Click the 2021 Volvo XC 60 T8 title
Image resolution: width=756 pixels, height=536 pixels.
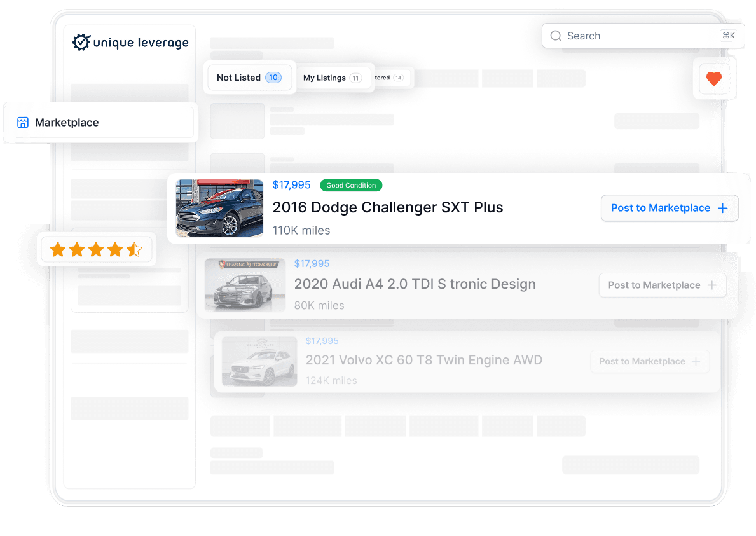tap(424, 360)
